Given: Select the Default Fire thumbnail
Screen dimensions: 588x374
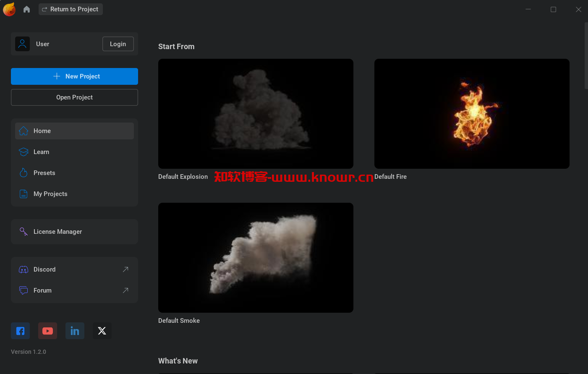Looking at the screenshot, I should (472, 114).
